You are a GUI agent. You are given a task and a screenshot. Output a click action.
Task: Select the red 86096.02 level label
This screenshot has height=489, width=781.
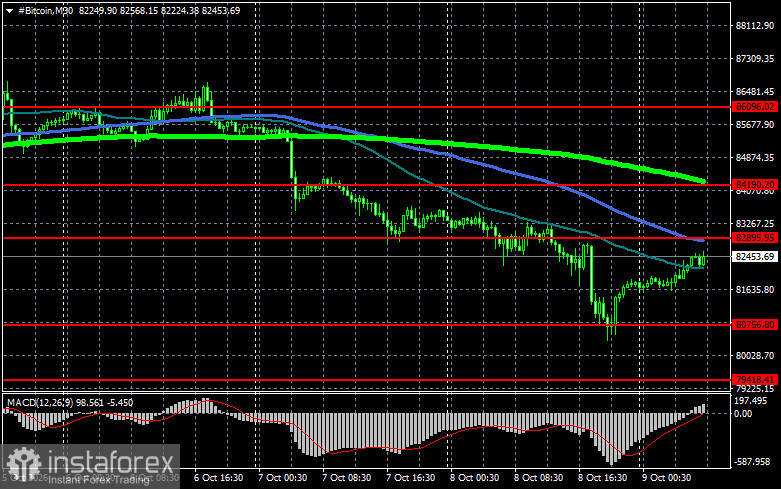(755, 107)
